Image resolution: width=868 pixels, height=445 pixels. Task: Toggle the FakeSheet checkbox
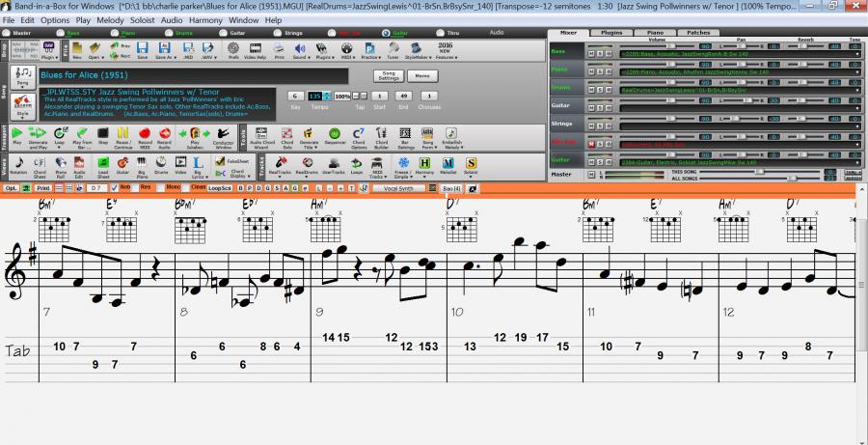click(x=220, y=160)
